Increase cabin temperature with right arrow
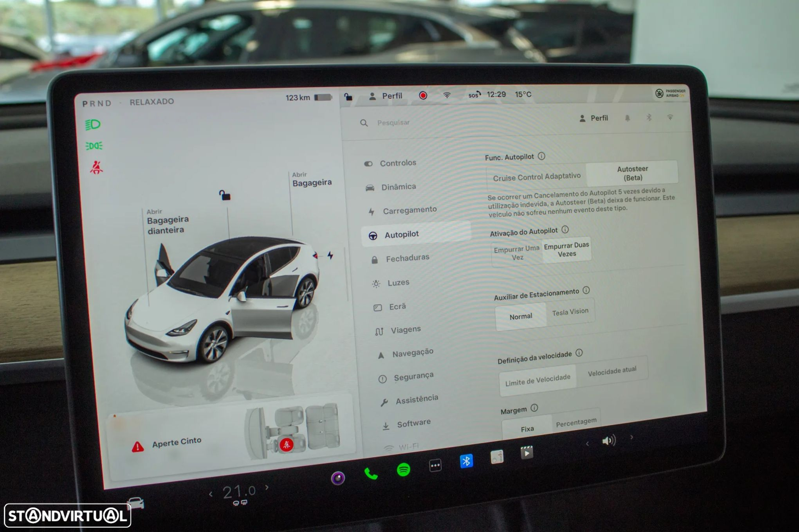Image resolution: width=799 pixels, height=532 pixels. (x=267, y=487)
